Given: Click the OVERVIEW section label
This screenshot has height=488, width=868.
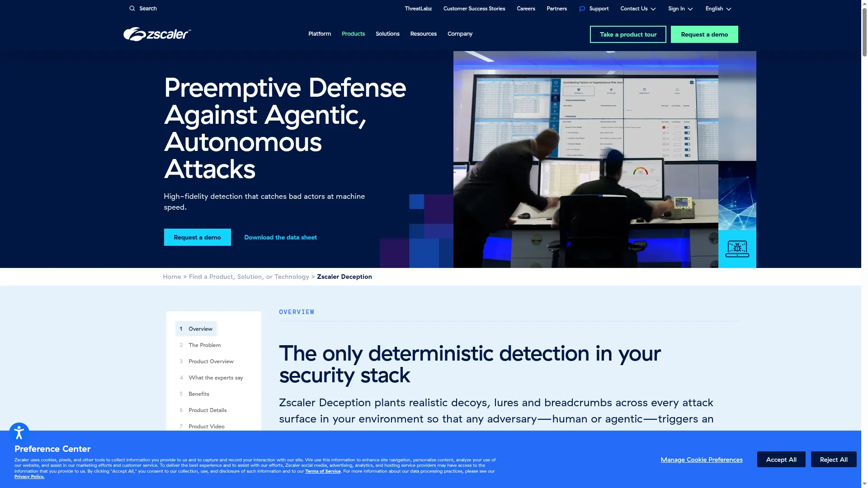Looking at the screenshot, I should 297,312.
